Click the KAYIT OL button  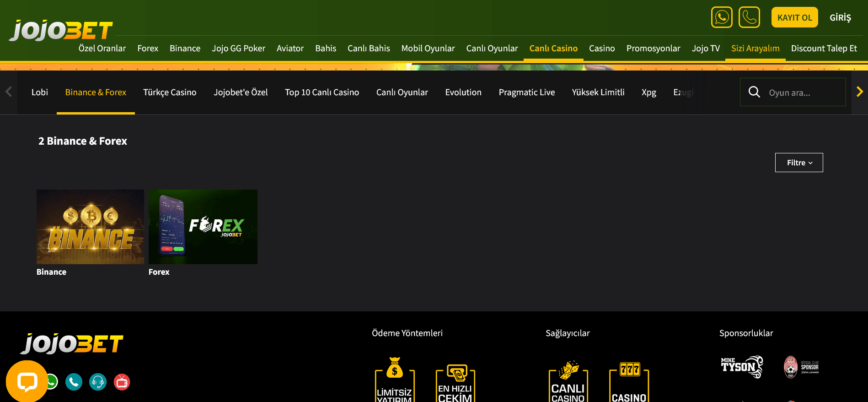click(795, 17)
